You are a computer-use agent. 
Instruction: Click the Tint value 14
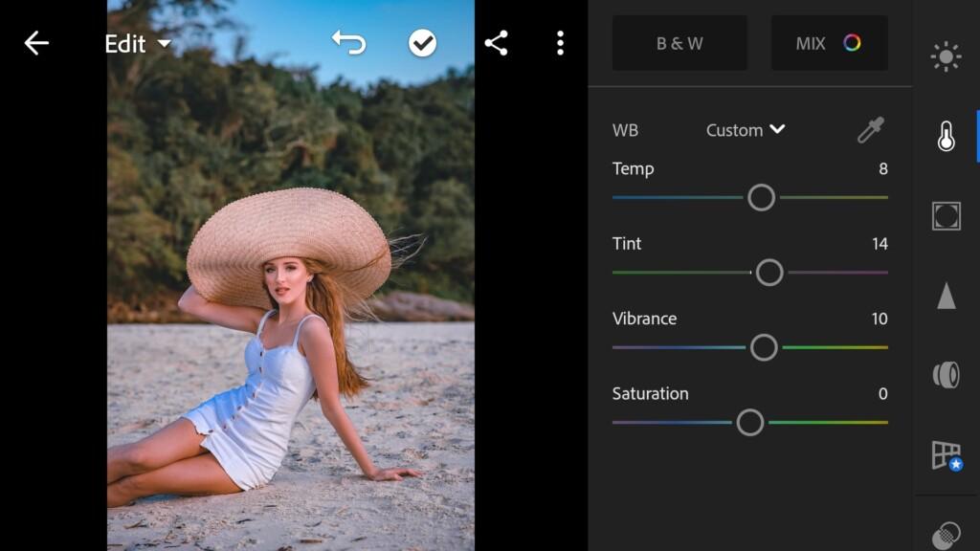click(x=880, y=244)
